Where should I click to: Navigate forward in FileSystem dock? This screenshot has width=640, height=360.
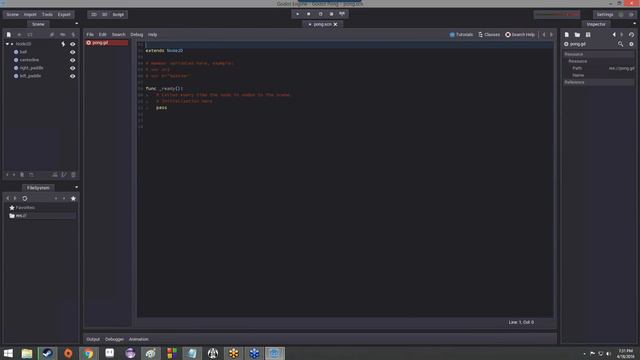click(15, 198)
